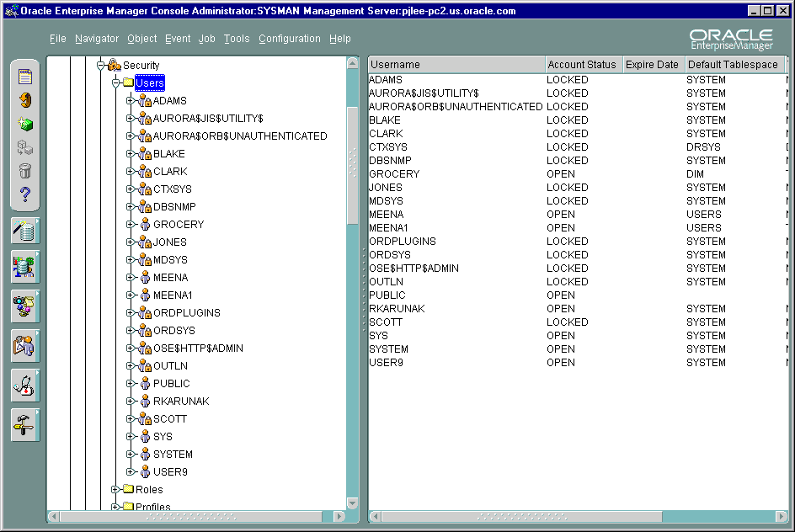
Task: Open the Configuration menu
Action: tap(290, 39)
